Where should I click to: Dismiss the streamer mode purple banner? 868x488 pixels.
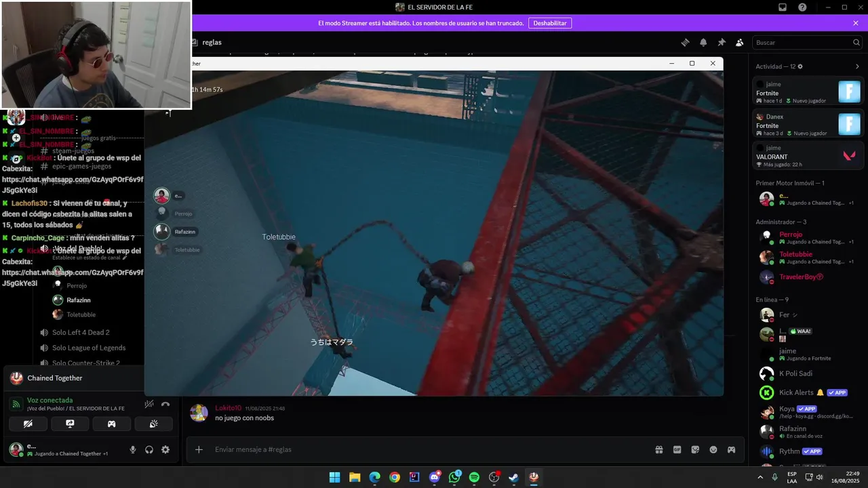856,23
